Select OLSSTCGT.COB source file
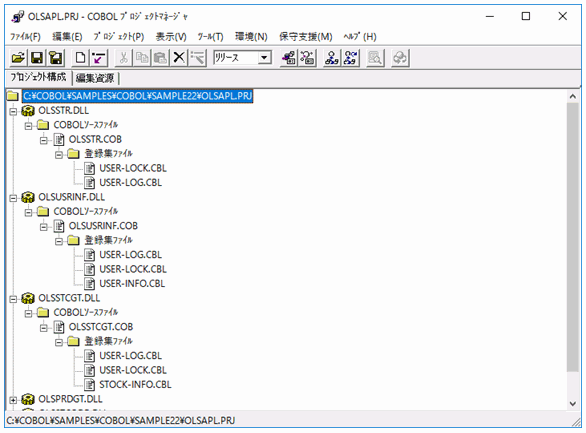Viewport: 586px width, 433px height. (101, 327)
